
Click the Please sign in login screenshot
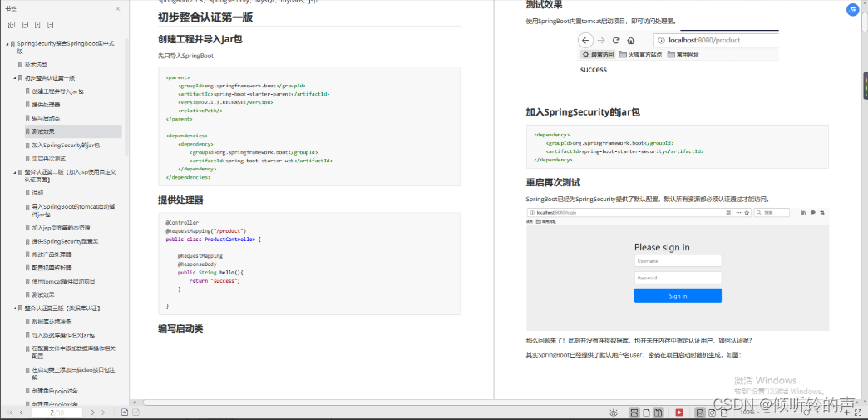(x=678, y=269)
